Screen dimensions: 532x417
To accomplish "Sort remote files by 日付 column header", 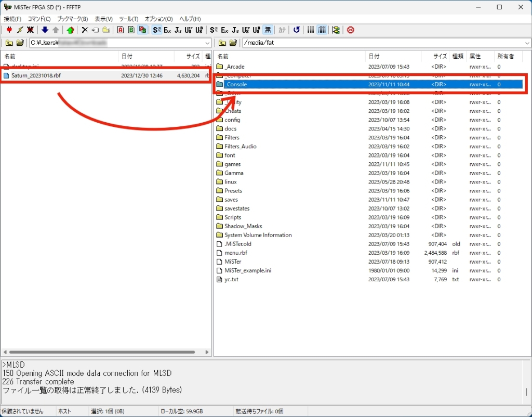I will (374, 56).
